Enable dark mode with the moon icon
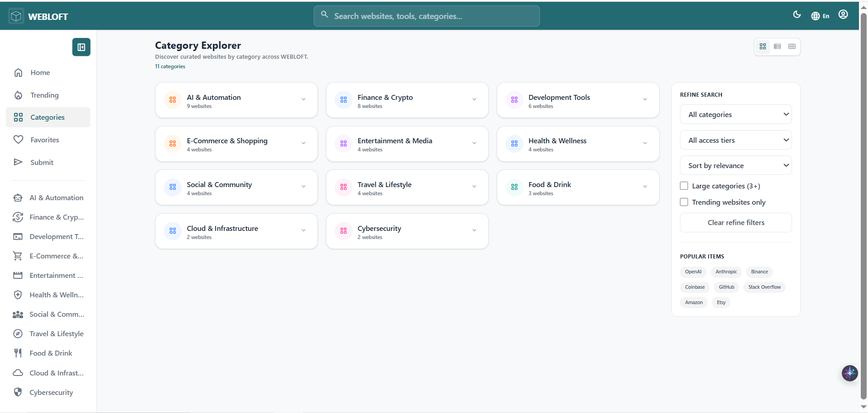 797,14
